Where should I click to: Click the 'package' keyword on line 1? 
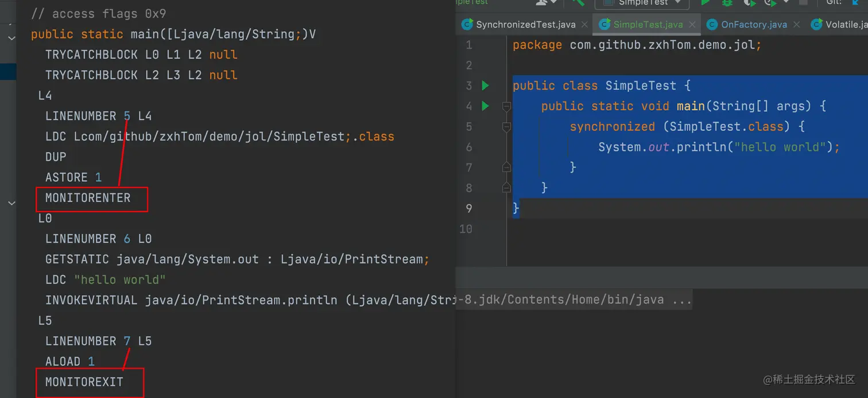[x=537, y=45]
